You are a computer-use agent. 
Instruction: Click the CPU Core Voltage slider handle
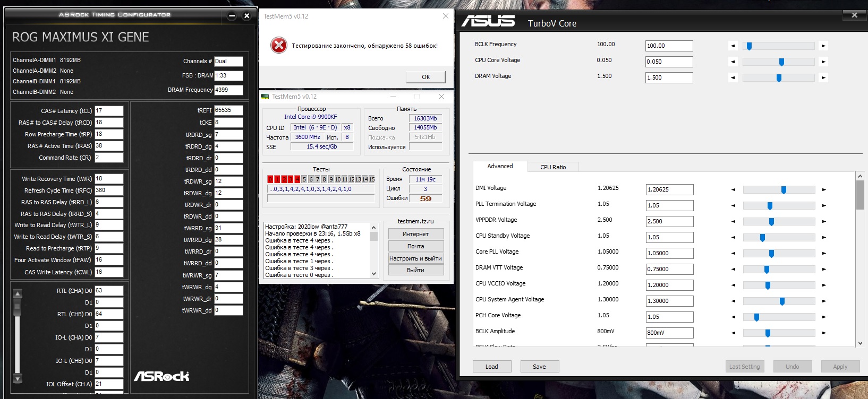pos(781,62)
